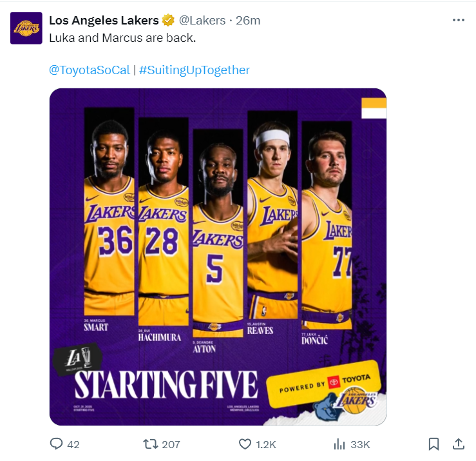Open the #SuitingUpTogether hashtag
This screenshot has height=461, width=476.
[194, 70]
